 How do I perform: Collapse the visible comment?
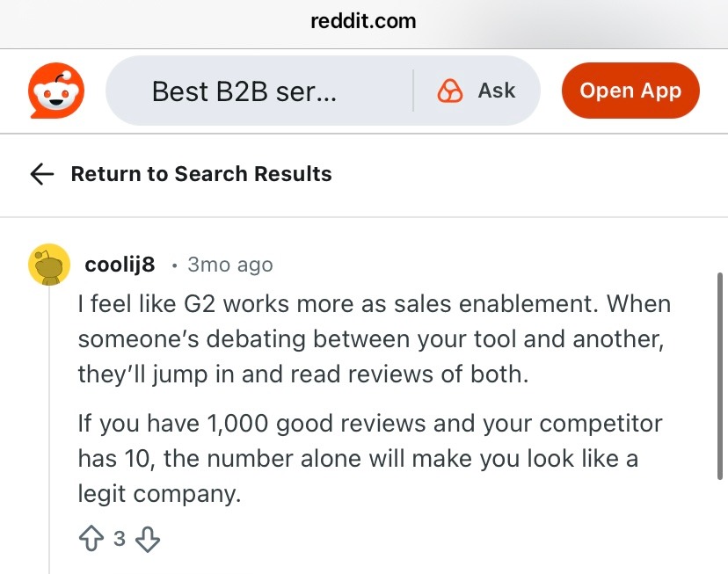(x=120, y=264)
